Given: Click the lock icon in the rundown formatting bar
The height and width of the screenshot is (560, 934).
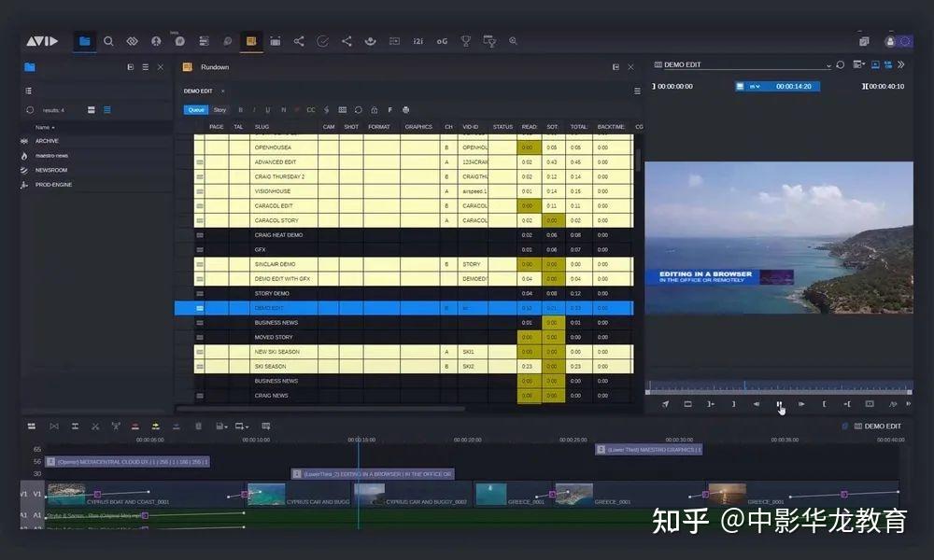Looking at the screenshot, I should click(x=373, y=109).
